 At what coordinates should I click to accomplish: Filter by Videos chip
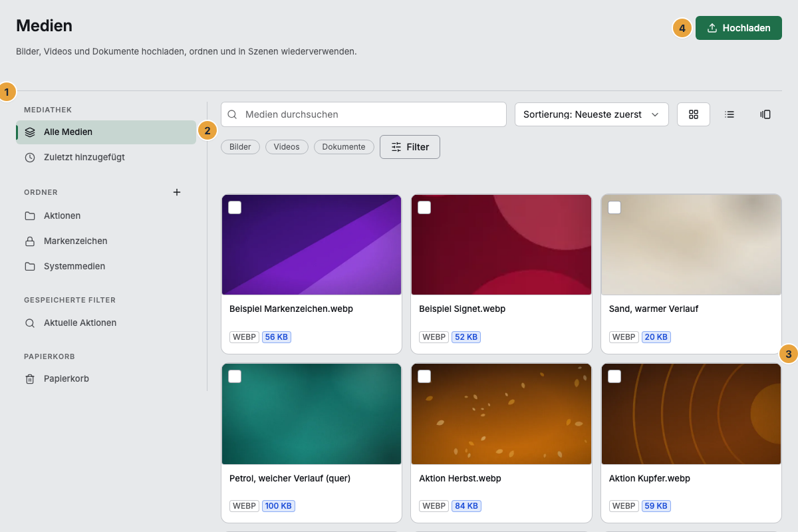(287, 147)
